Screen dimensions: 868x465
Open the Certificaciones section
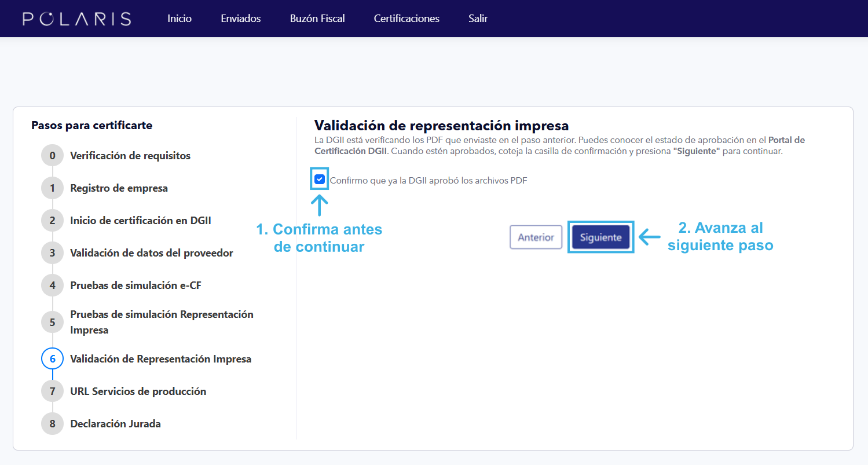(x=406, y=19)
